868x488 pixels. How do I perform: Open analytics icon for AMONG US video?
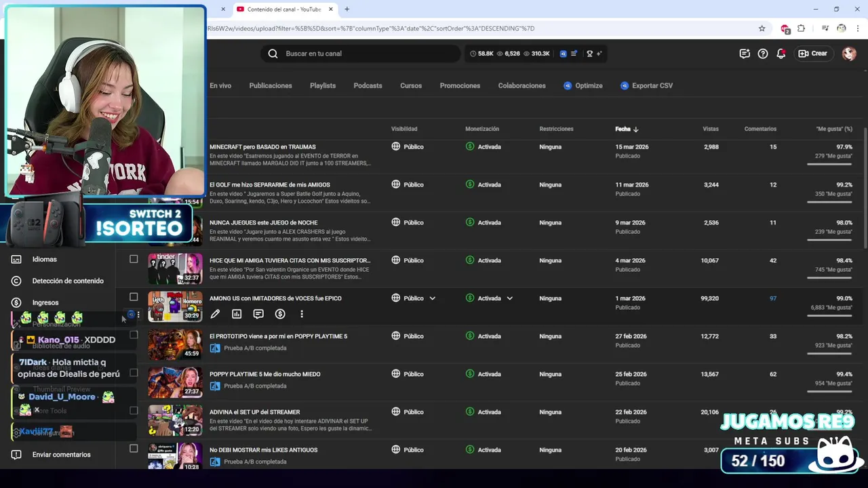coord(237,314)
